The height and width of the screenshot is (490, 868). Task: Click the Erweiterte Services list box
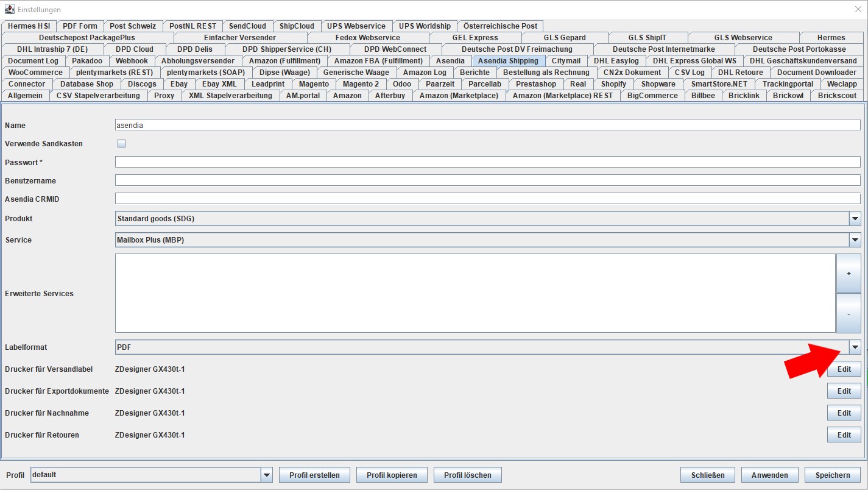click(475, 293)
